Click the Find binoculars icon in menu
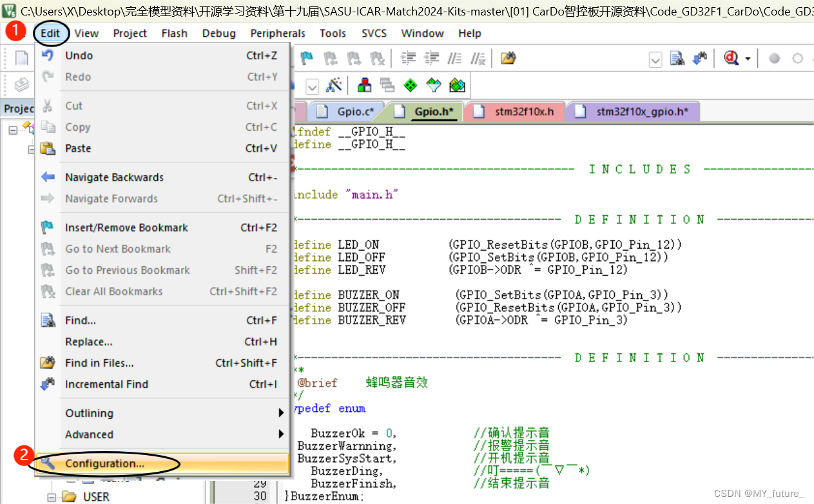This screenshot has height=504, width=814. pos(48,320)
